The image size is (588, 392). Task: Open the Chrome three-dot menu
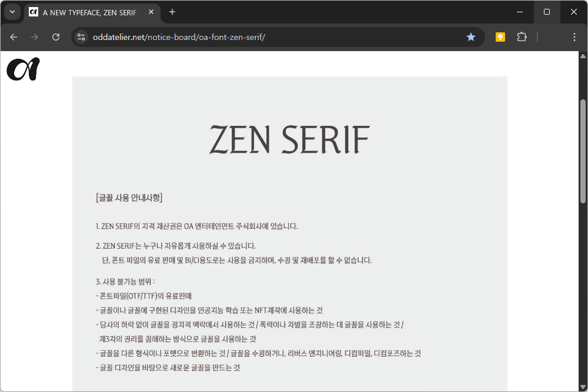[x=574, y=37]
